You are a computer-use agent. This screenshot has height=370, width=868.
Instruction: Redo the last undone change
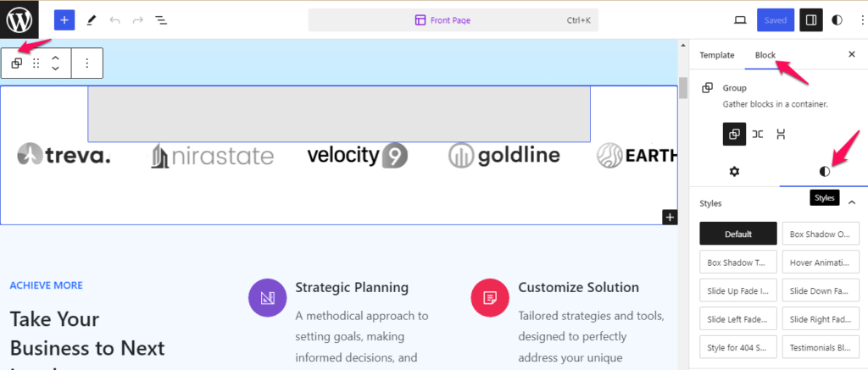pyautogui.click(x=138, y=20)
